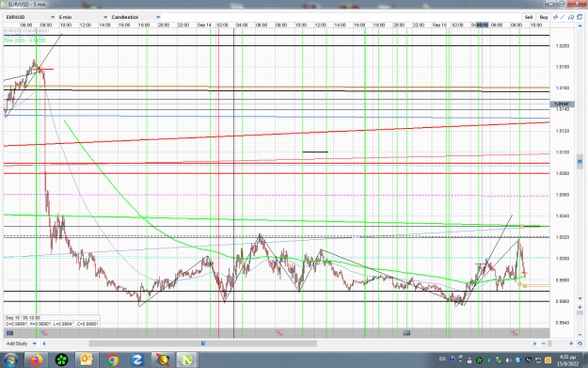
Task: Click the time-axis zoom slider
Action: (x=549, y=344)
